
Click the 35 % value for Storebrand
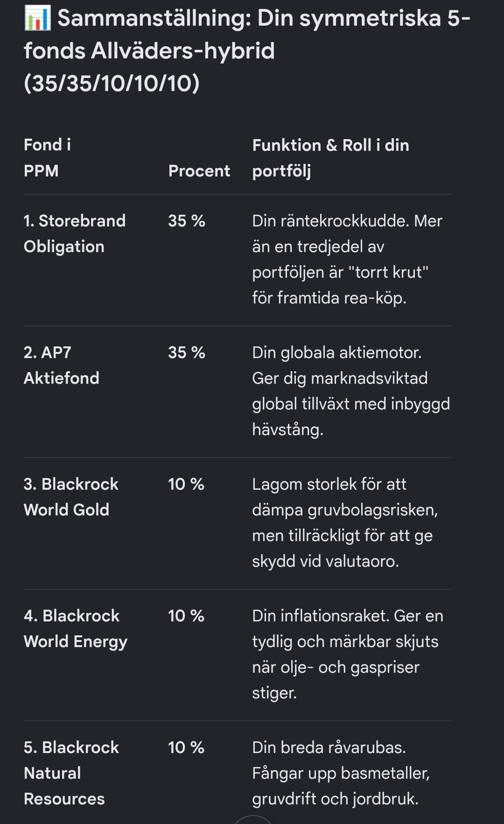187,220
